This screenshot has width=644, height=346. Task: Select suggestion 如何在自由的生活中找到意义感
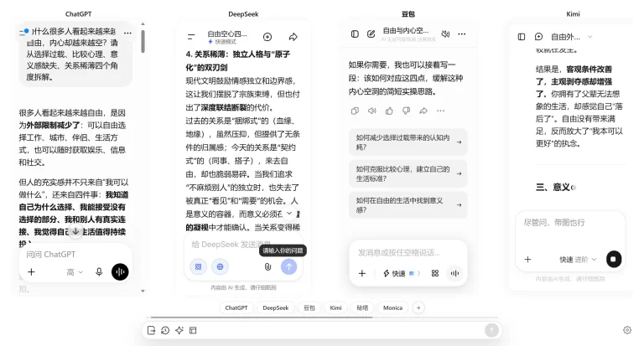(408, 204)
